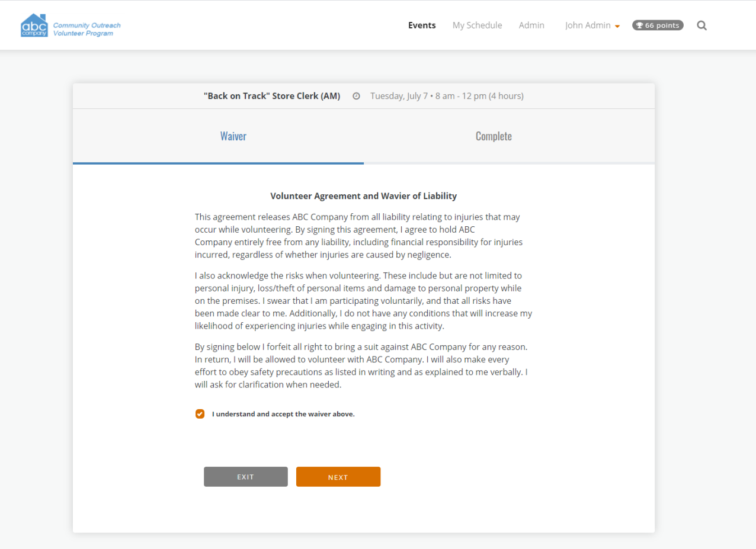This screenshot has width=756, height=549.
Task: Navigate to My Schedule
Action: coord(477,25)
